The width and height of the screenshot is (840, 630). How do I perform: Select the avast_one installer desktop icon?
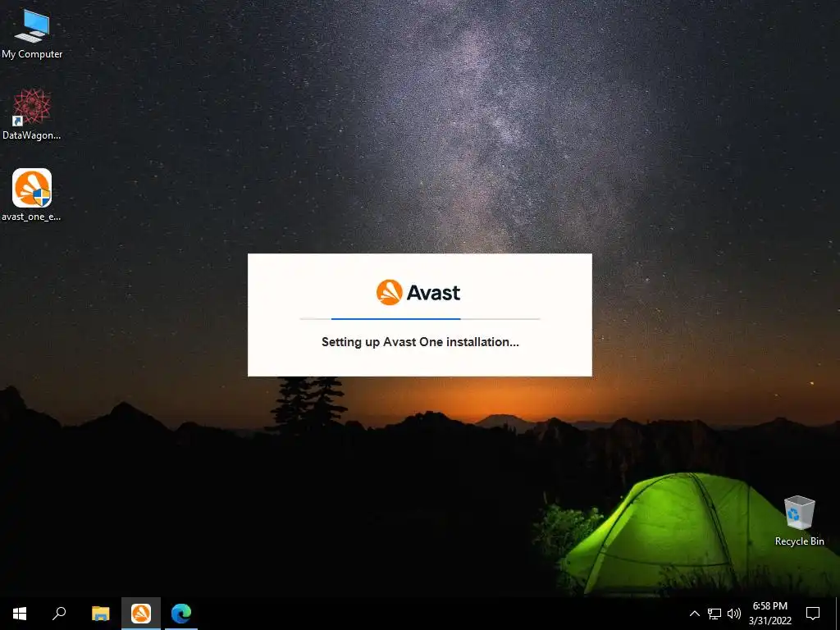32,195
